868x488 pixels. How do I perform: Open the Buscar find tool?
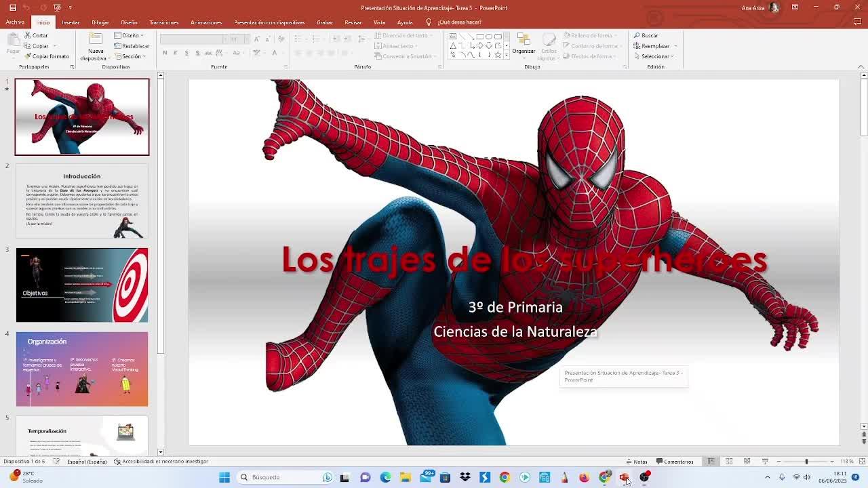[646, 35]
